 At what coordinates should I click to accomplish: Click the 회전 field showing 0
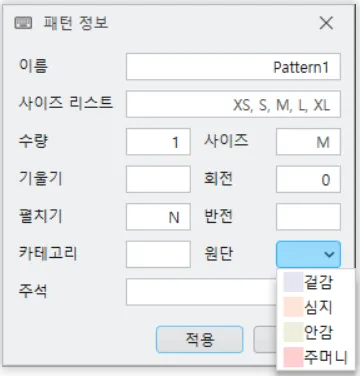[x=308, y=179]
